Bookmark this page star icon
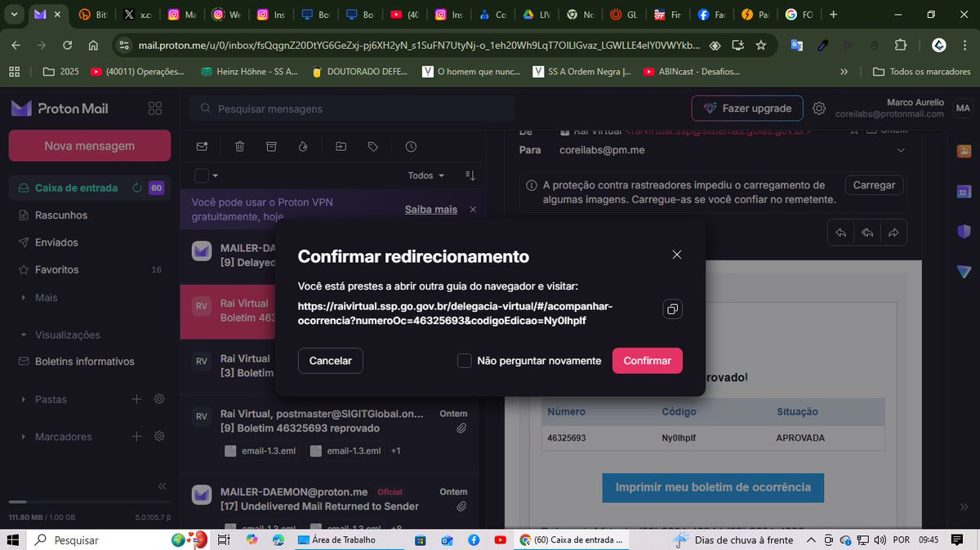The image size is (980, 550). click(761, 46)
